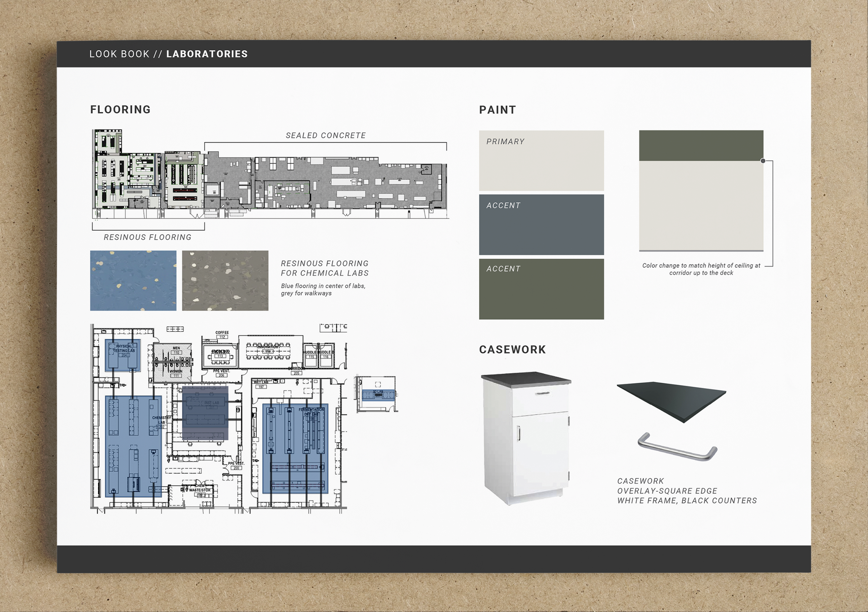The width and height of the screenshot is (868, 612).
Task: Click the INST LAB shaded room
Action: coord(205,412)
